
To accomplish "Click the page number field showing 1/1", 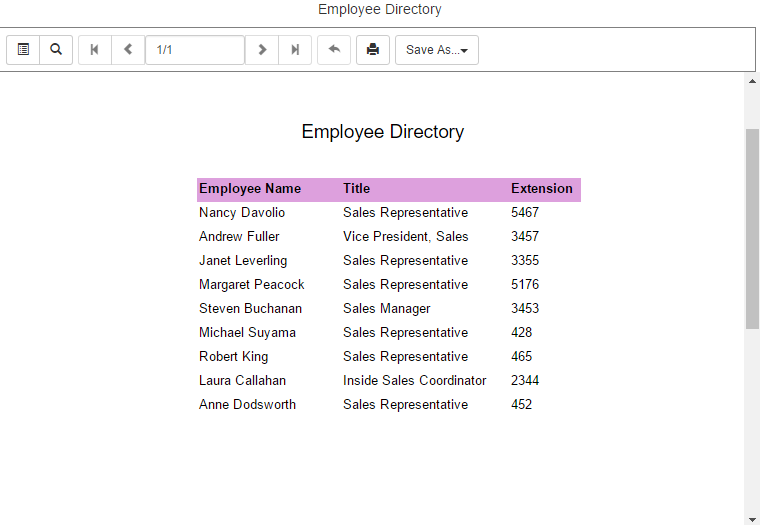I will pyautogui.click(x=195, y=49).
